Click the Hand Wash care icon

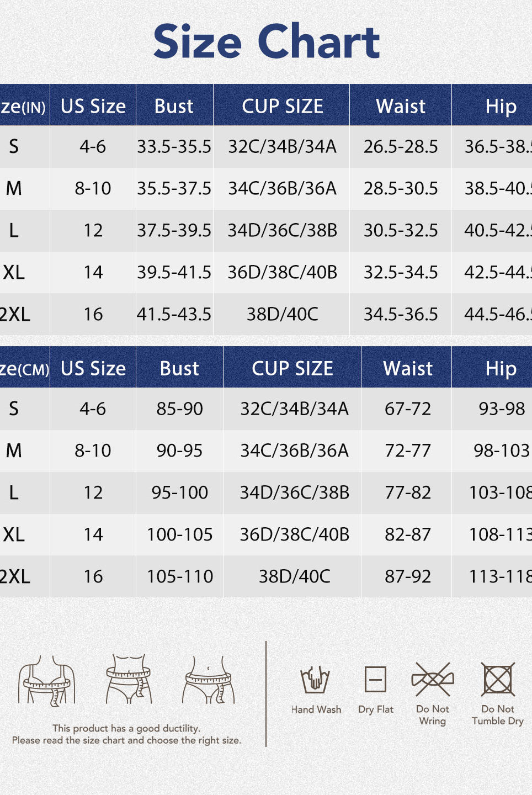pos(315,680)
